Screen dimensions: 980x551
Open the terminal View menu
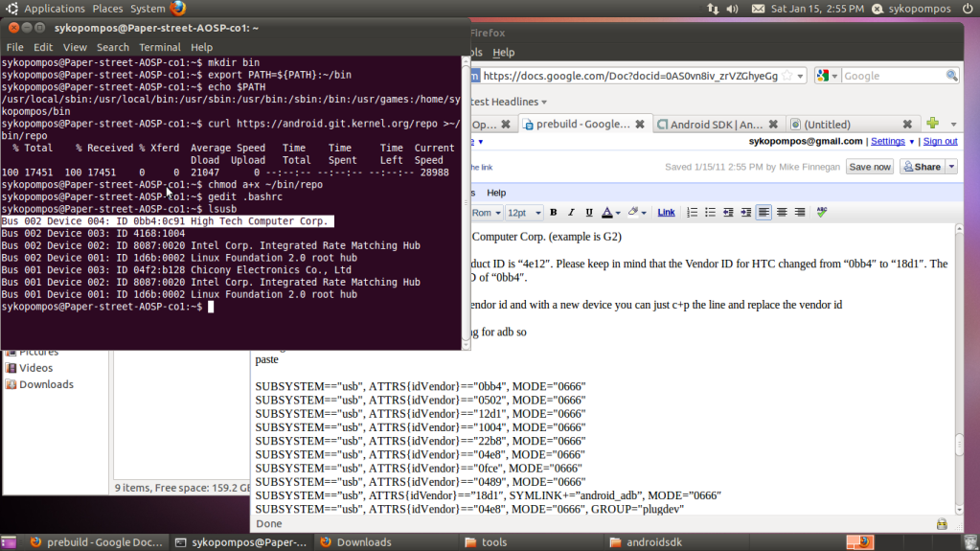pyautogui.click(x=75, y=48)
